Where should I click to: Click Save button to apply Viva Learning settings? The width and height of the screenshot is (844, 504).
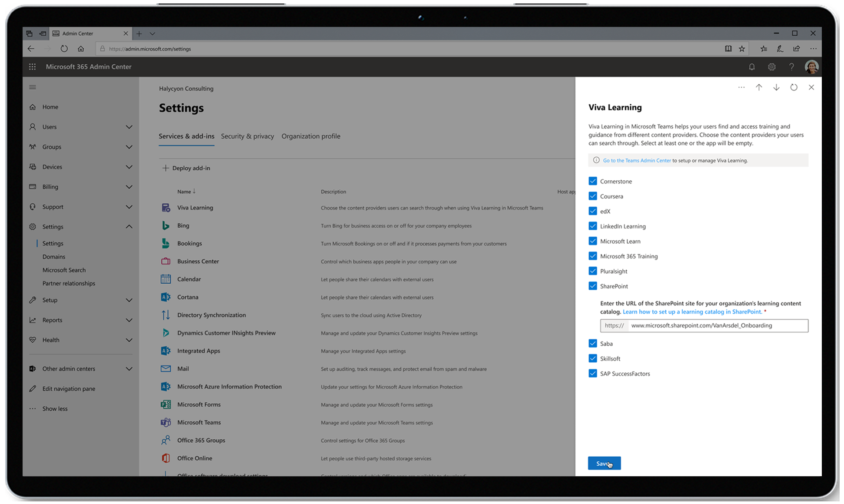[604, 463]
